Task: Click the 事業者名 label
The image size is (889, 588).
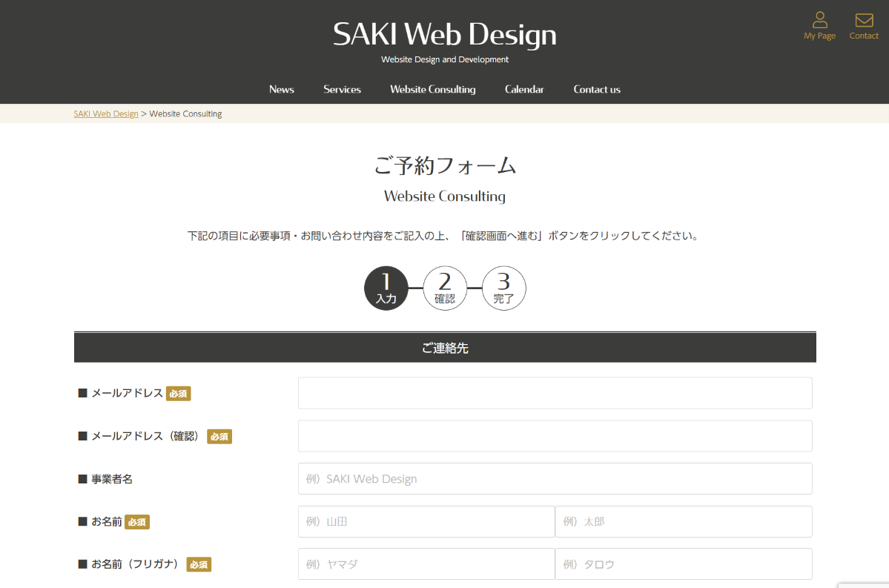Action: click(x=112, y=479)
